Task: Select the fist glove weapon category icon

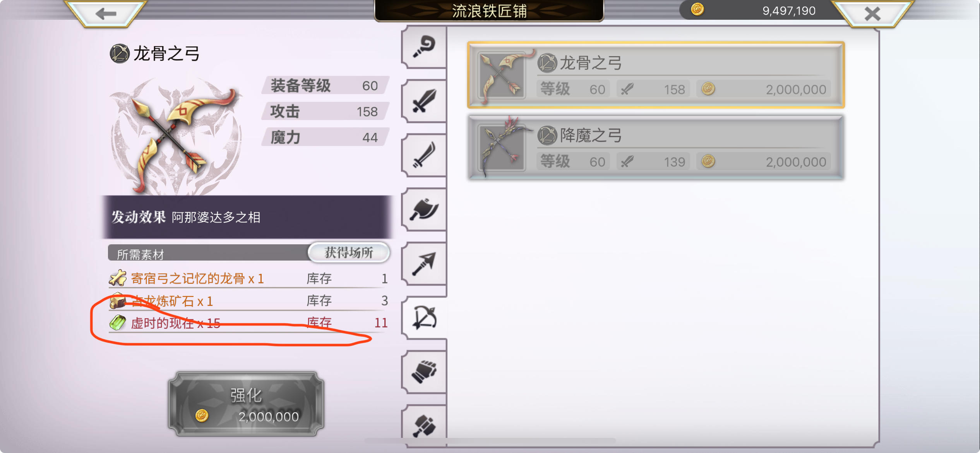Action: (x=424, y=372)
